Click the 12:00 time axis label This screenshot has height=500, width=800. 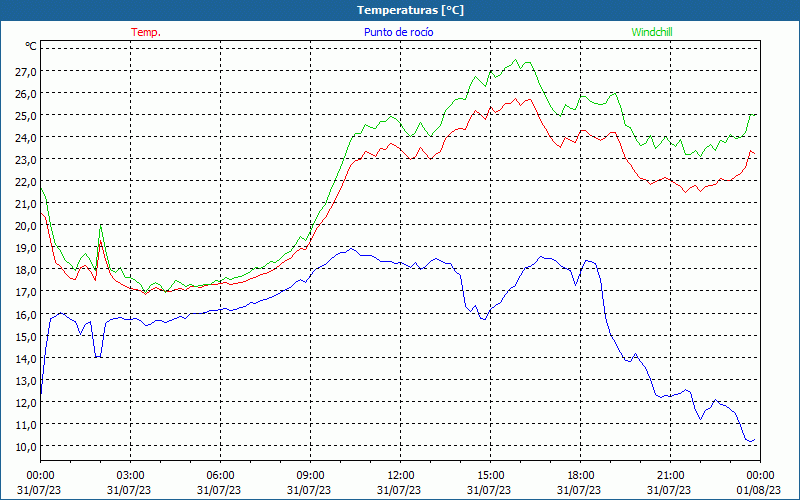[x=401, y=476]
